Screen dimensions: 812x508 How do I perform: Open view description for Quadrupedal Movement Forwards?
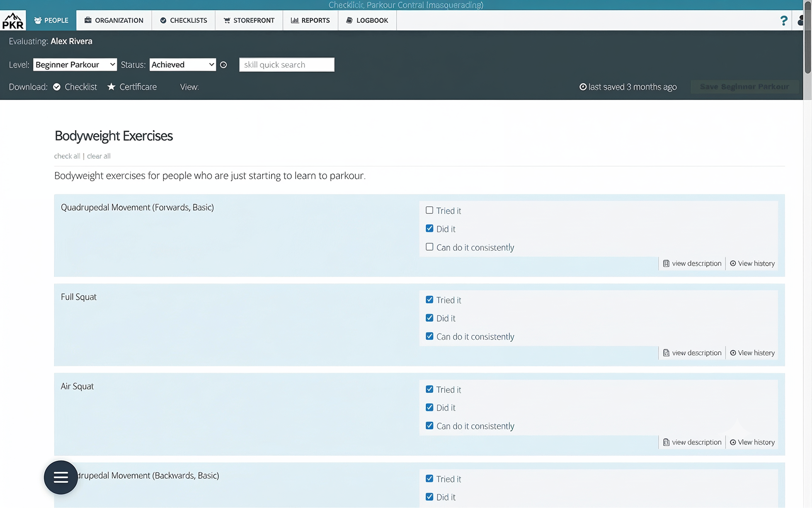(692, 264)
